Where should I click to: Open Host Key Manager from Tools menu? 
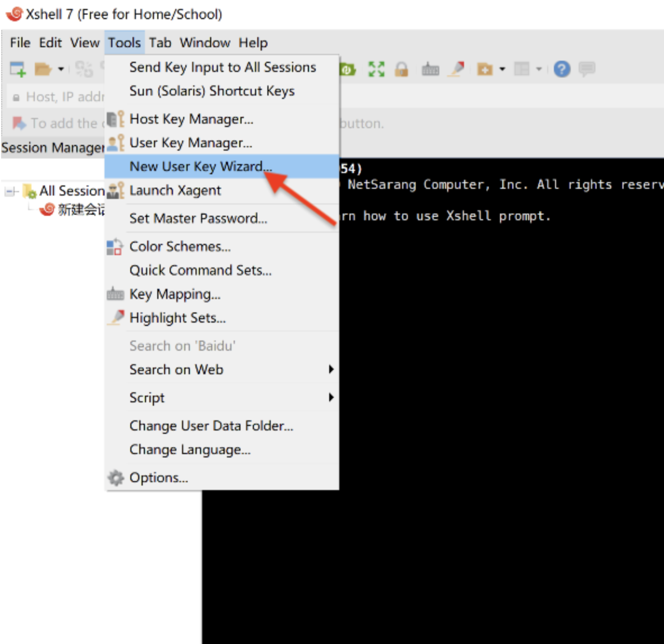click(191, 119)
